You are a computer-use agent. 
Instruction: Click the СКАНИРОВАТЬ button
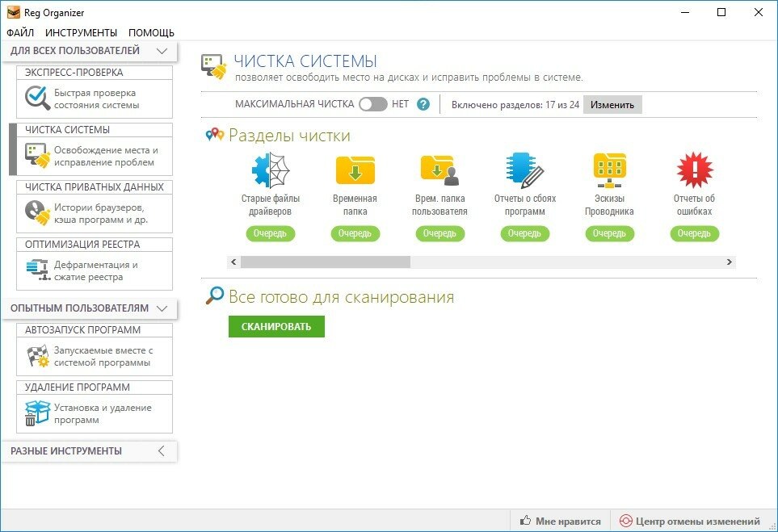(276, 327)
